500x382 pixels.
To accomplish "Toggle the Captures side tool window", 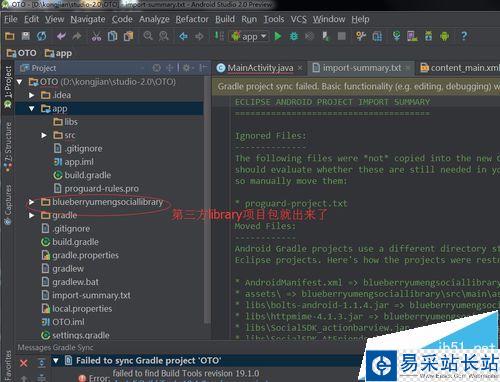I will click(x=8, y=205).
